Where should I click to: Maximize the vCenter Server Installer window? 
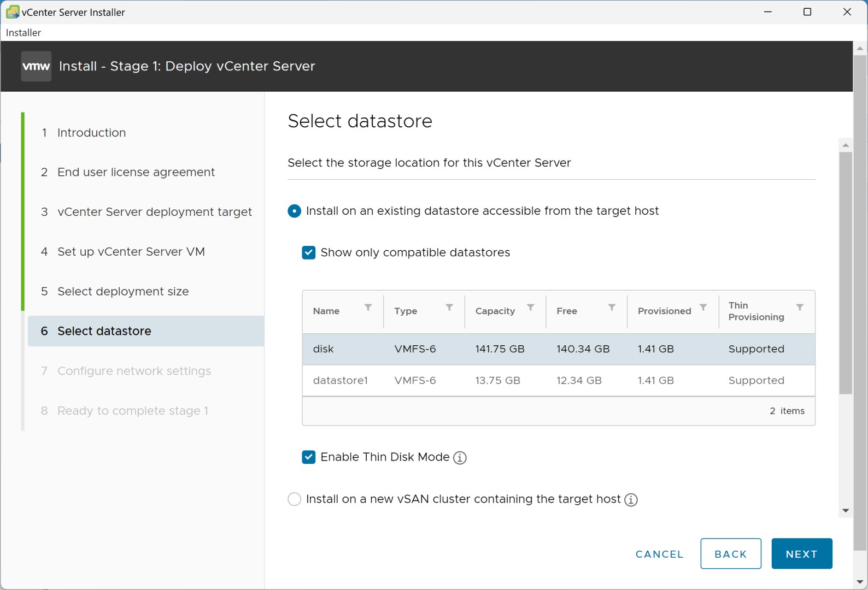[807, 12]
